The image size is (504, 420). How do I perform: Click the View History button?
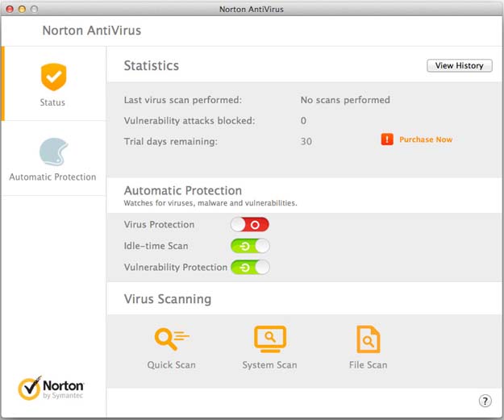(x=460, y=65)
